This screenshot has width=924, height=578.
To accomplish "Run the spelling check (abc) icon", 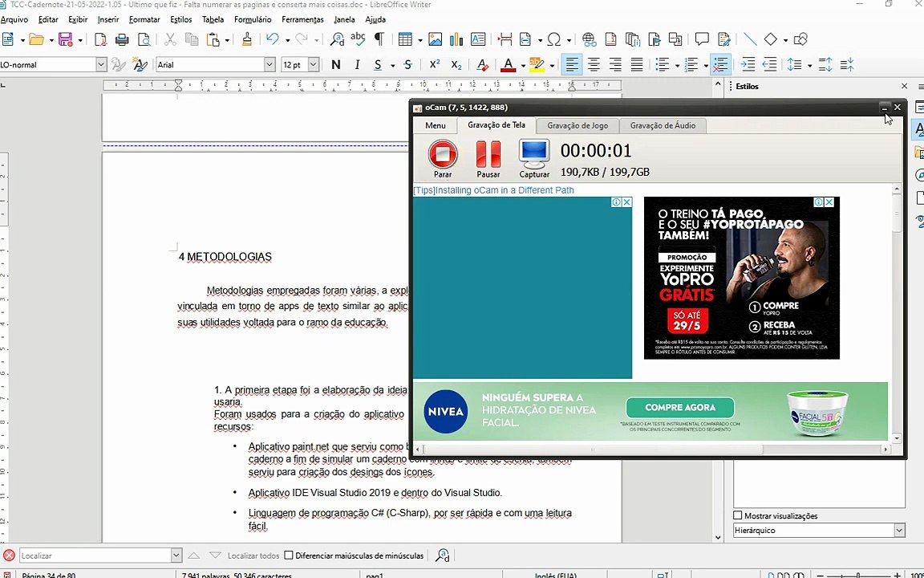I will 358,39.
